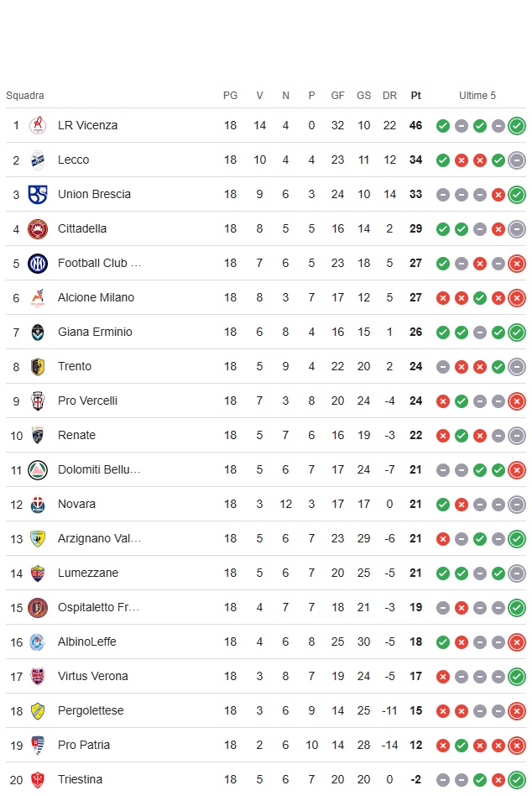Click Lecco's highlighted latest draw icon
This screenshot has width=532, height=796.
coord(517,160)
